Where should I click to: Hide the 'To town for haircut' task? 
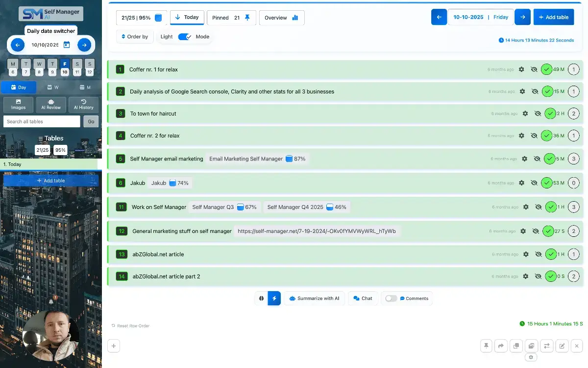537,114
